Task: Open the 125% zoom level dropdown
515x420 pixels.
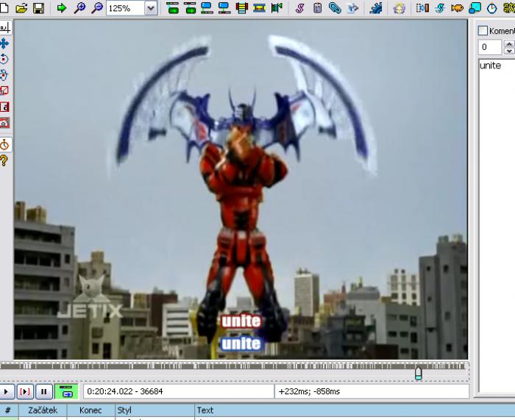Action: coord(151,8)
